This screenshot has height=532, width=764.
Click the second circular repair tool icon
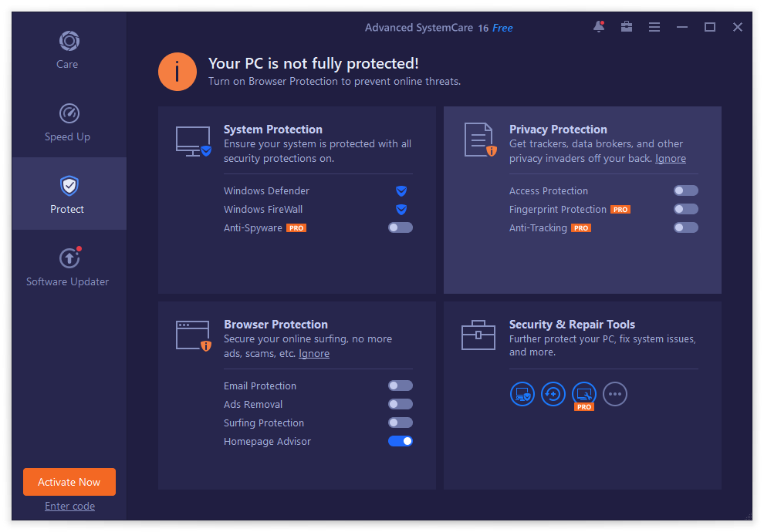[553, 394]
